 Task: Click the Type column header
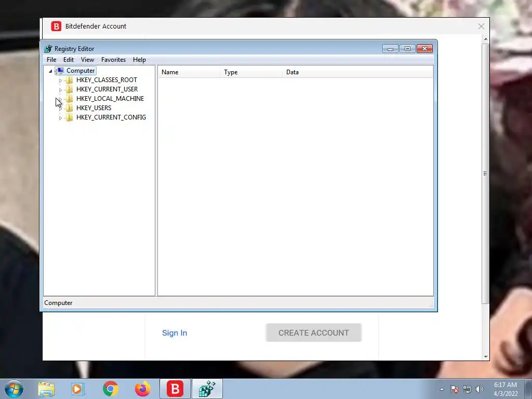(251, 72)
